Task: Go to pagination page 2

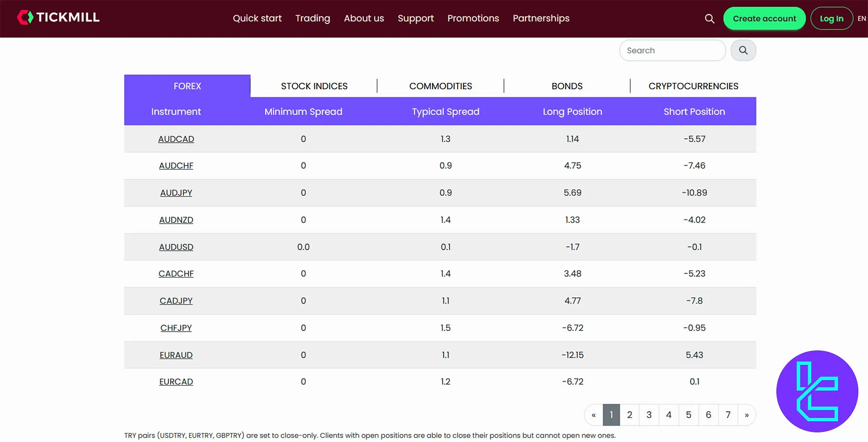Action: point(629,415)
